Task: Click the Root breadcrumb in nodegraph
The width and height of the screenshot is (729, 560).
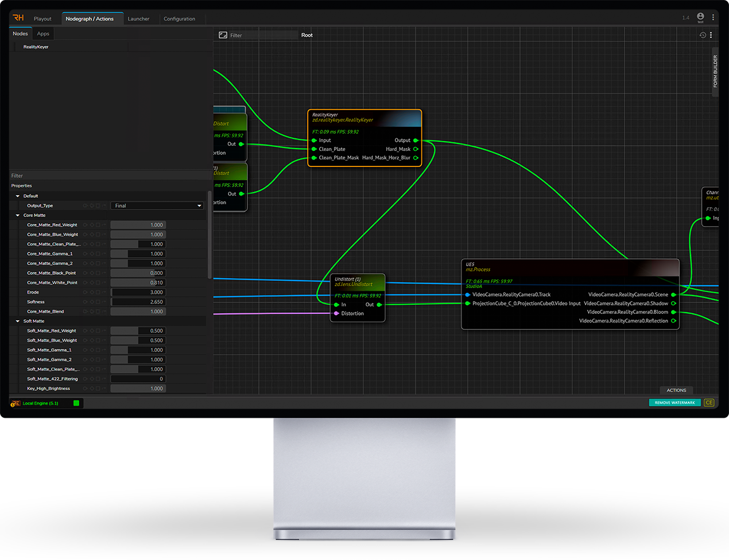Action: tap(307, 35)
